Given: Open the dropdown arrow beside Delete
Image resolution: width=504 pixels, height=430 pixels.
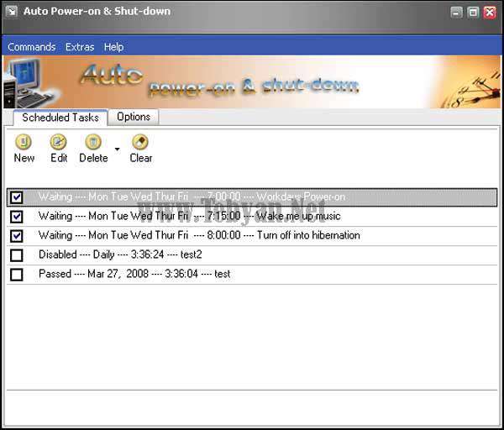Looking at the screenshot, I should point(117,149).
